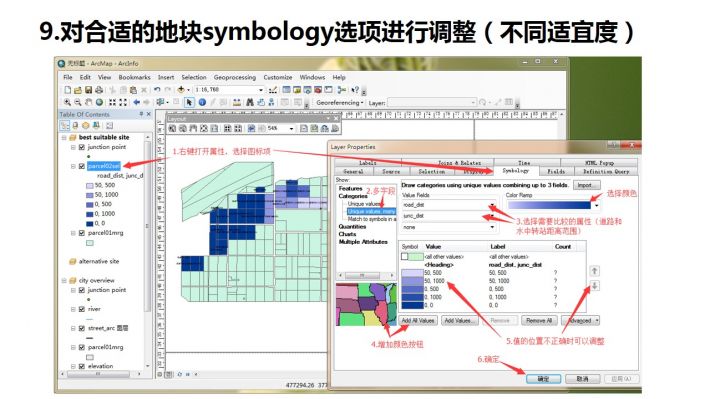Move selected value up with arrow button
The height and width of the screenshot is (399, 710).
(594, 271)
